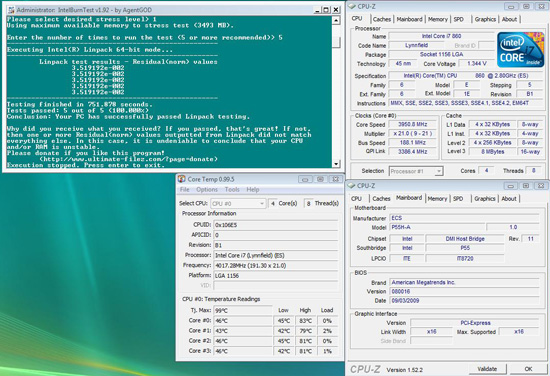Click the Southbridge value P55
The image size is (550, 376).
pos(465,248)
